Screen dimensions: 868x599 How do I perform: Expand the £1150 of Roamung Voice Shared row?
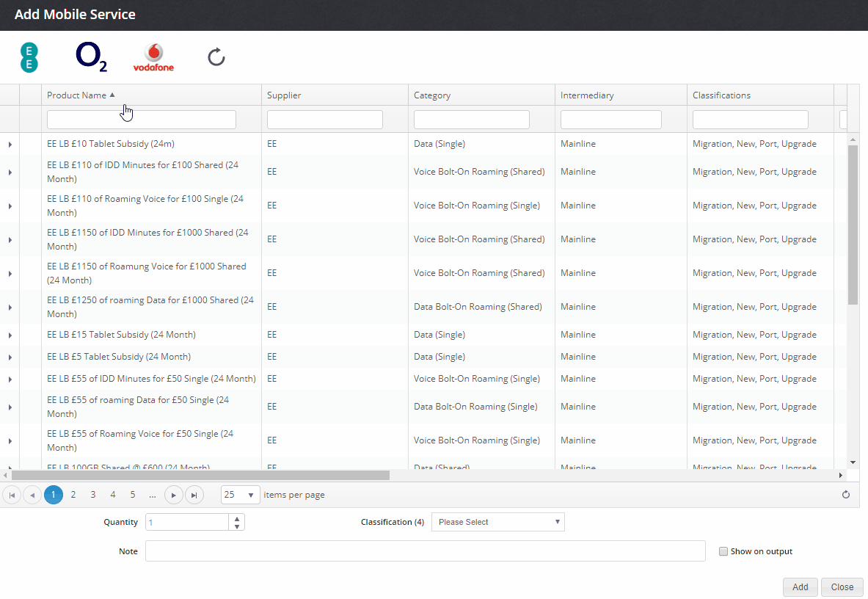pos(10,274)
